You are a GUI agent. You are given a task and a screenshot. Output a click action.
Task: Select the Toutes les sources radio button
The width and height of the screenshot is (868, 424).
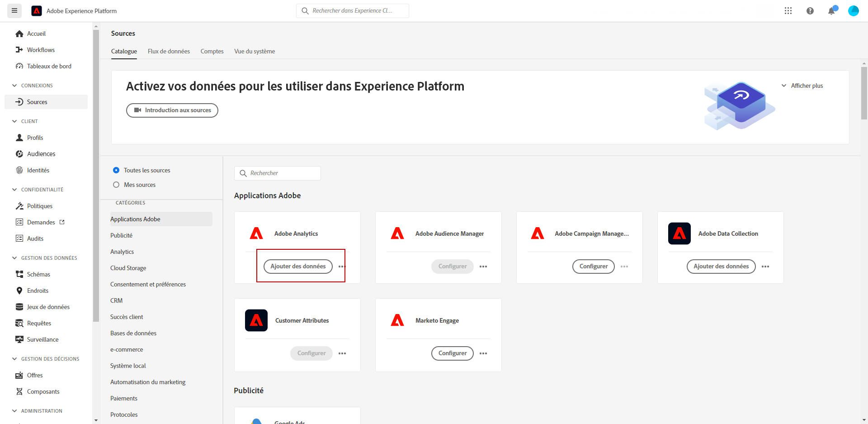point(116,170)
